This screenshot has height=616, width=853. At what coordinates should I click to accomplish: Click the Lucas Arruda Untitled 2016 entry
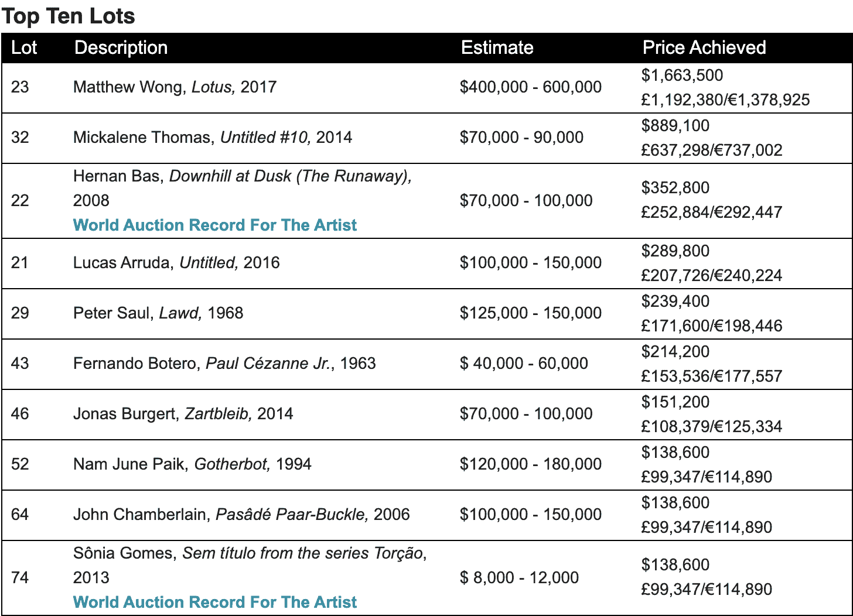coord(176,263)
